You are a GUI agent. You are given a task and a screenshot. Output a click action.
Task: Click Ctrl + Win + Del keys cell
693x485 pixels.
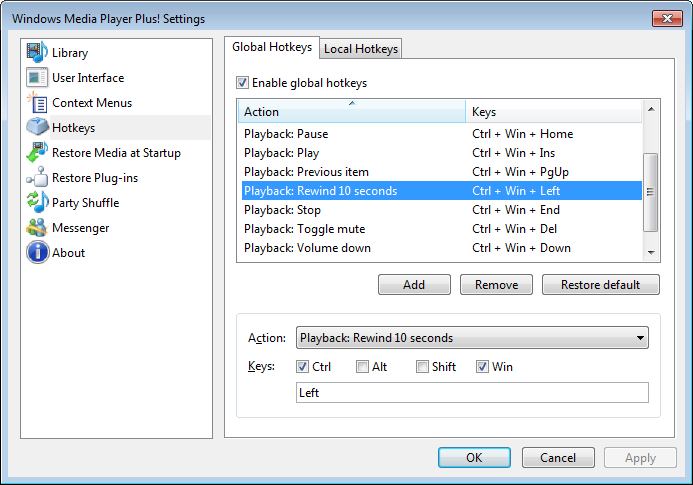click(x=514, y=229)
